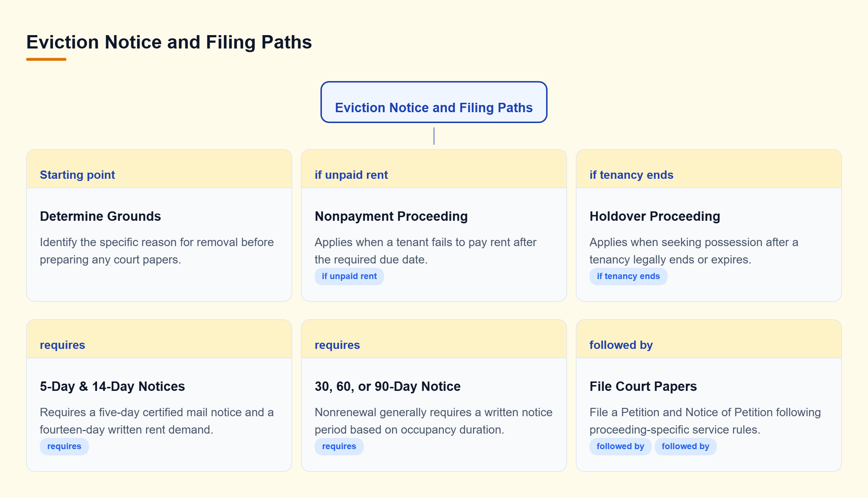The height and width of the screenshot is (498, 868).
Task: Click the first 'followed by' pill in File Court Papers
Action: coord(620,446)
